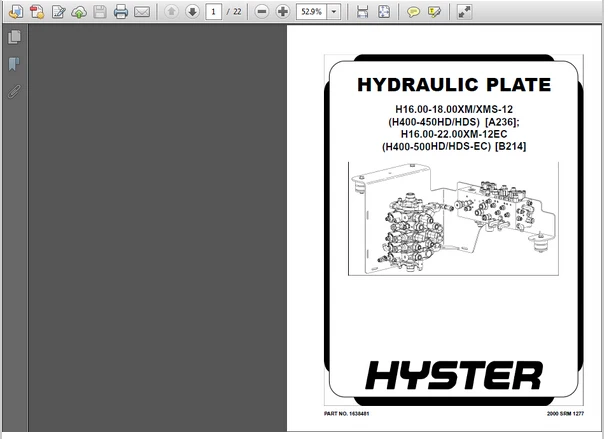Click the Edit document icon
Image resolution: width=609 pixels, height=439 pixels.
59,12
